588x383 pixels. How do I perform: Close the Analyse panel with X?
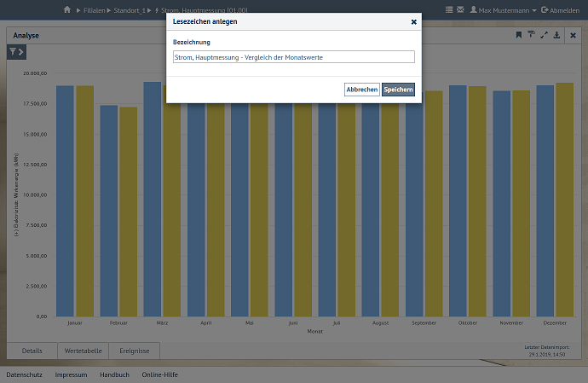[x=573, y=35]
